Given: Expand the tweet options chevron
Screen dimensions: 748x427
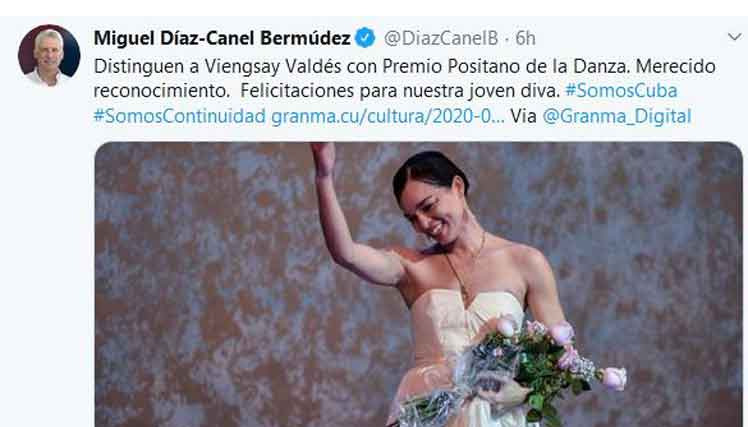Looking at the screenshot, I should point(734,37).
